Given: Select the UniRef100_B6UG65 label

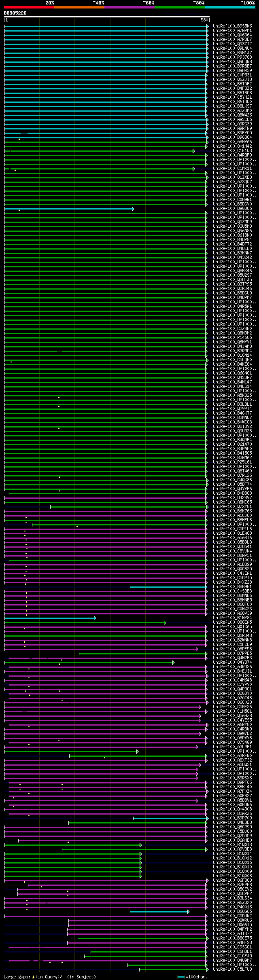Looking at the screenshot, I should click(x=232, y=911).
